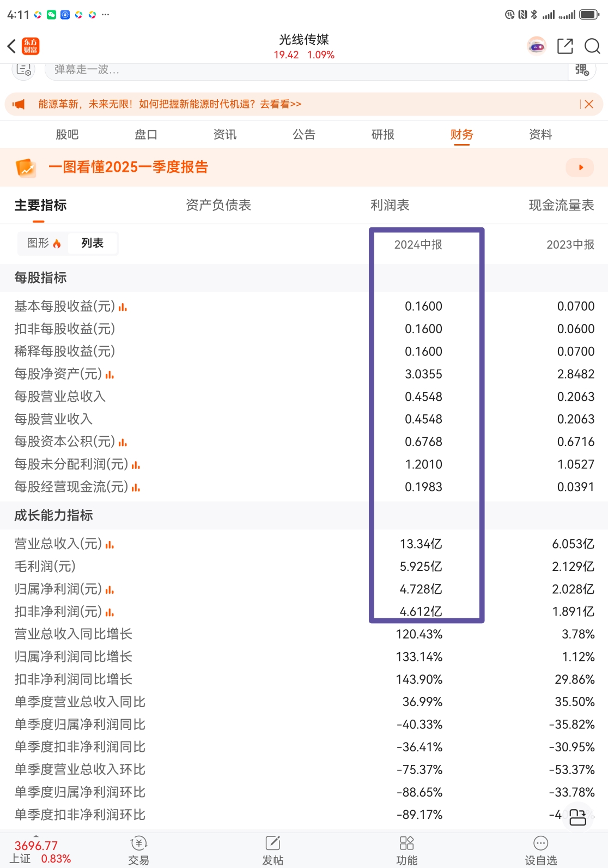Switch to 图形 chart view
This screenshot has width=608, height=868.
44,243
